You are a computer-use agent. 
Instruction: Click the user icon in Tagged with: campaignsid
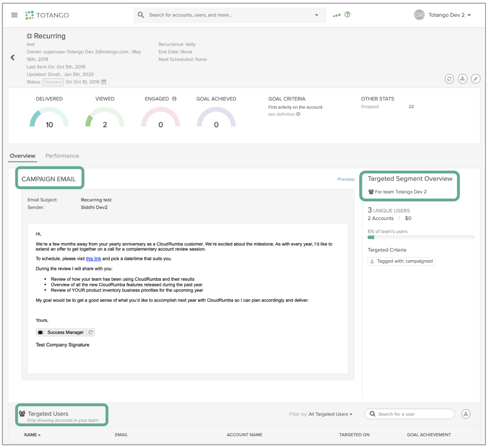pyautogui.click(x=372, y=261)
